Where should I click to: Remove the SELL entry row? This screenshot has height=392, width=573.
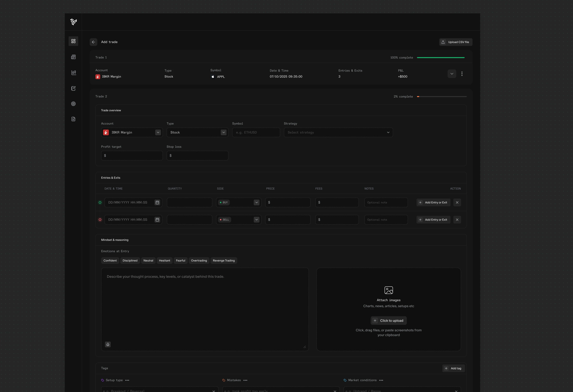point(457,220)
